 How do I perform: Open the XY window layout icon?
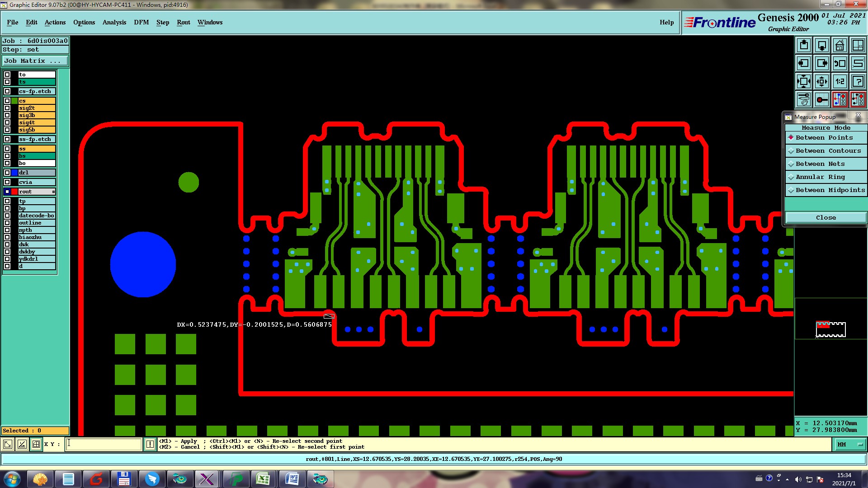tap(858, 45)
